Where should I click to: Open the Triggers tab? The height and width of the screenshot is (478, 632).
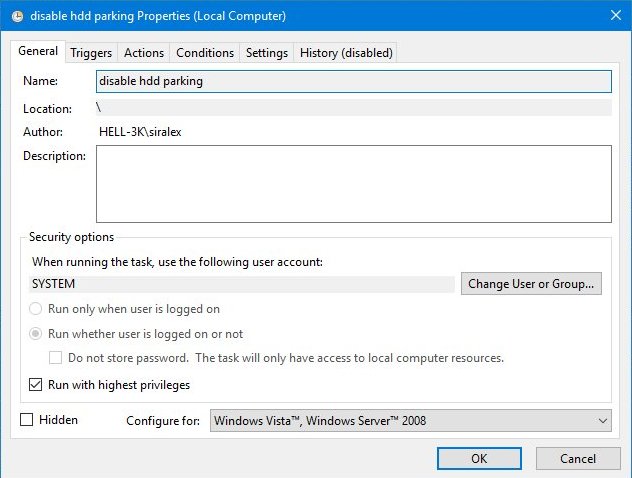pos(91,53)
